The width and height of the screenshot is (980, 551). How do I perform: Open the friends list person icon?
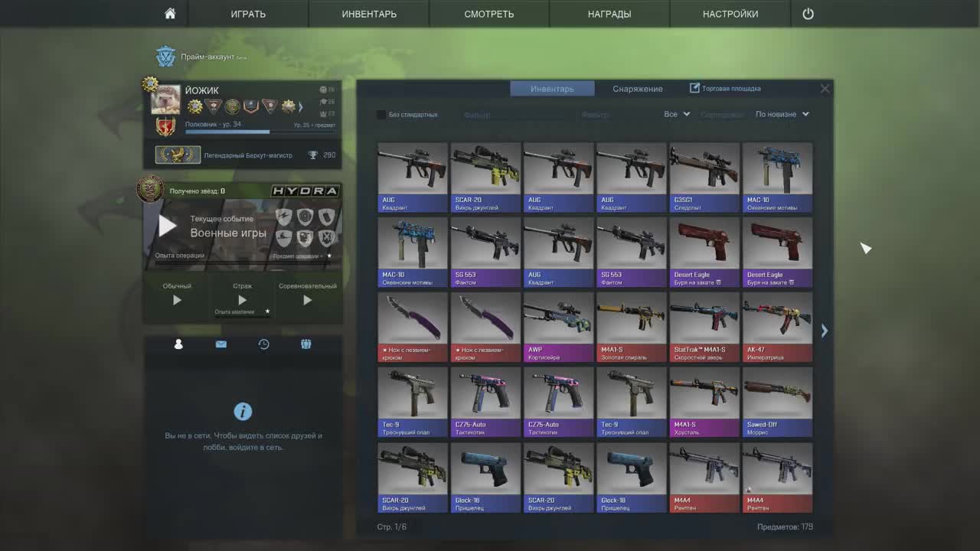(178, 344)
